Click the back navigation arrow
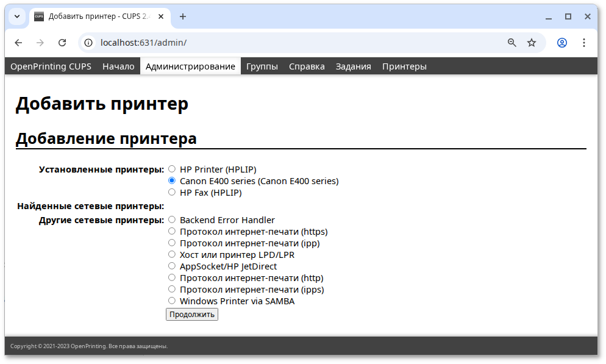 coord(18,43)
